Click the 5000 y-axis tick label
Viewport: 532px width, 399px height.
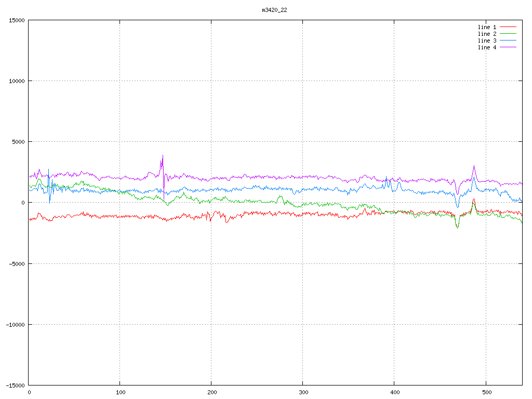pos(18,142)
